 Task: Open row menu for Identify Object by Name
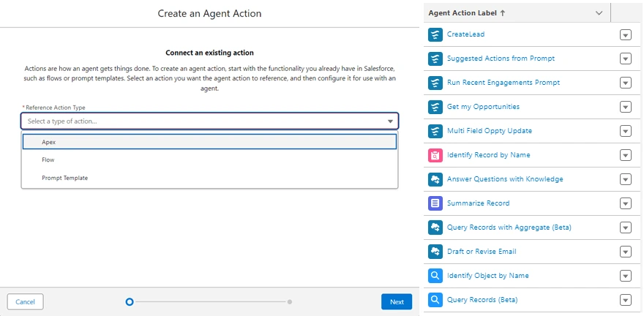625,276
